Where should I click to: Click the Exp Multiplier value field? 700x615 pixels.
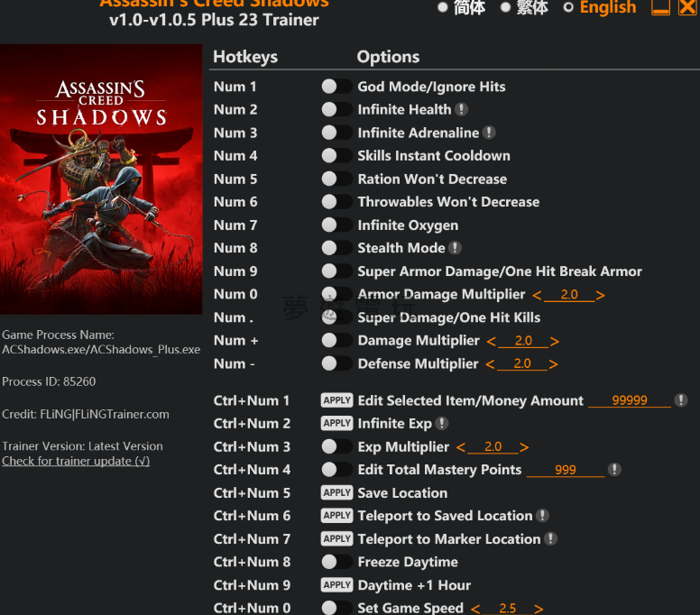tap(493, 446)
